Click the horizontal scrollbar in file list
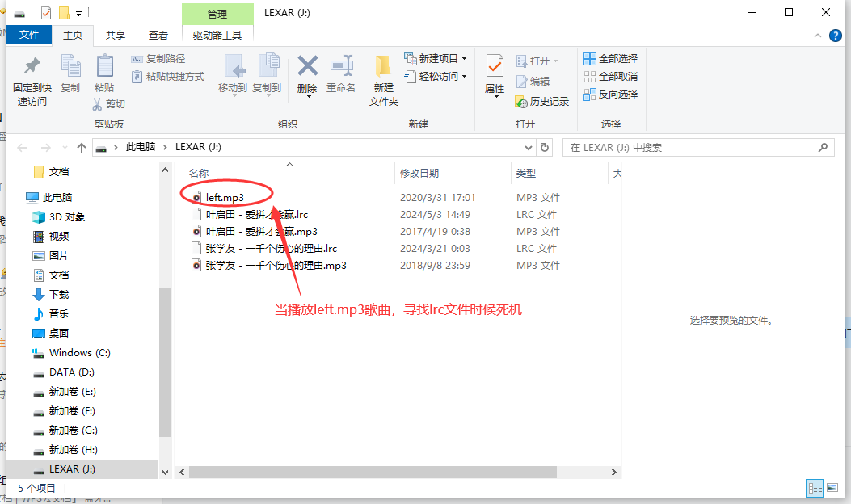This screenshot has height=504, width=851. tap(373, 472)
